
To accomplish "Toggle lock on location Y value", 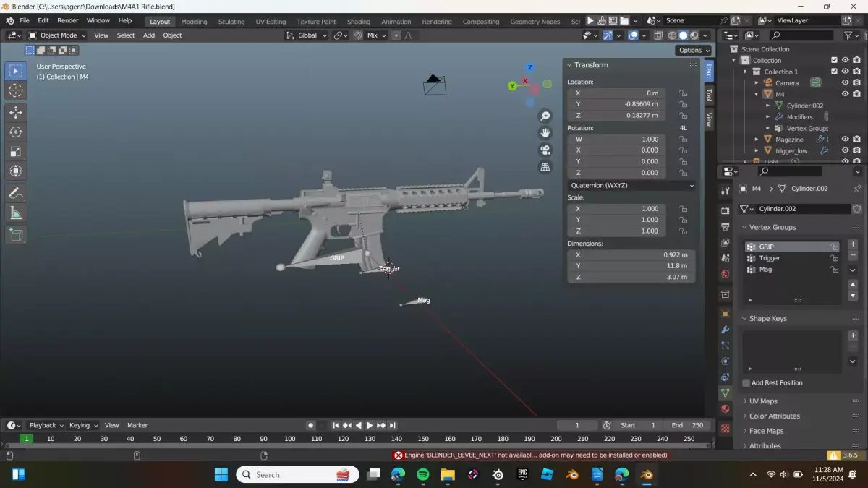I will (x=683, y=104).
